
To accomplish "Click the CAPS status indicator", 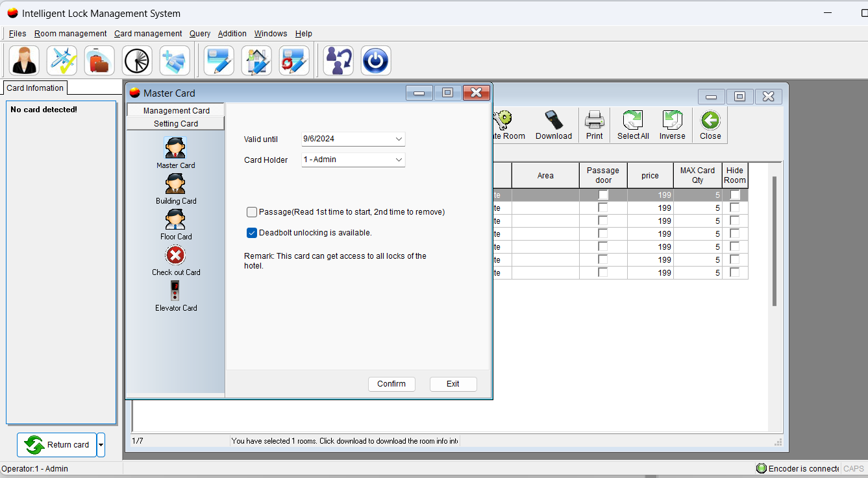I will pos(854,468).
